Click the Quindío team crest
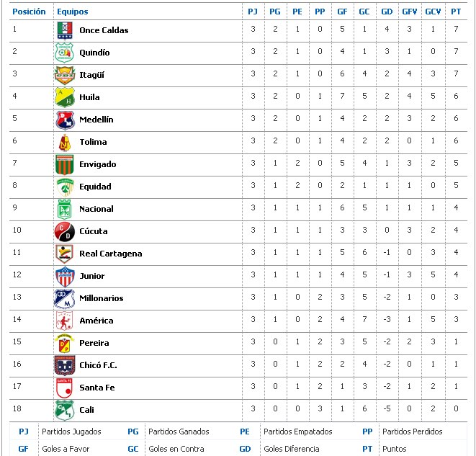 point(64,53)
